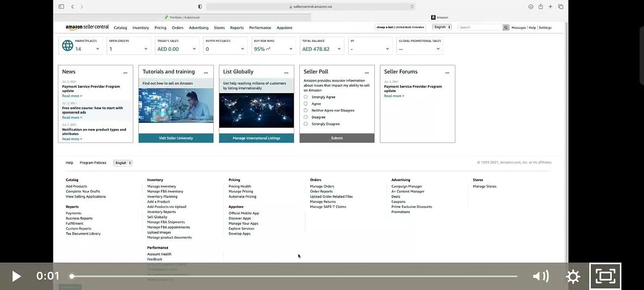Viewport: 644px width, 290px height.
Task: Expand Total Balance card chevron
Action: [339, 49]
